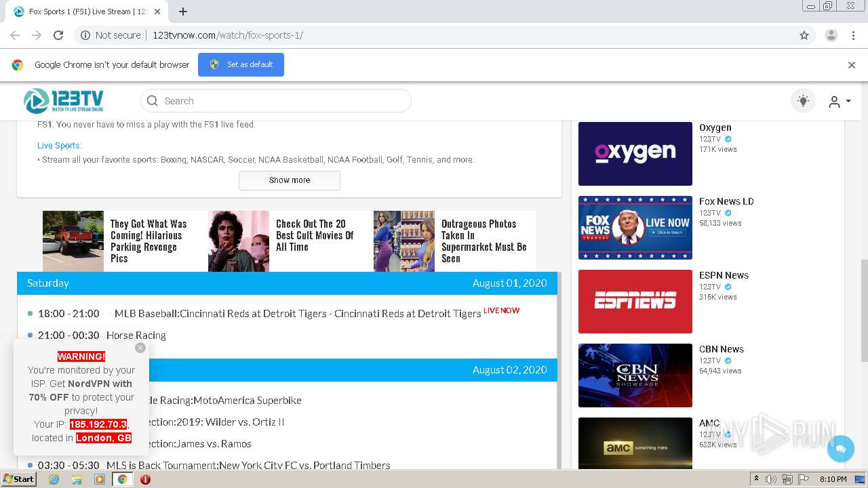868x488 pixels.
Task: Open the Oxygen channel thumbnail
Action: coord(635,154)
